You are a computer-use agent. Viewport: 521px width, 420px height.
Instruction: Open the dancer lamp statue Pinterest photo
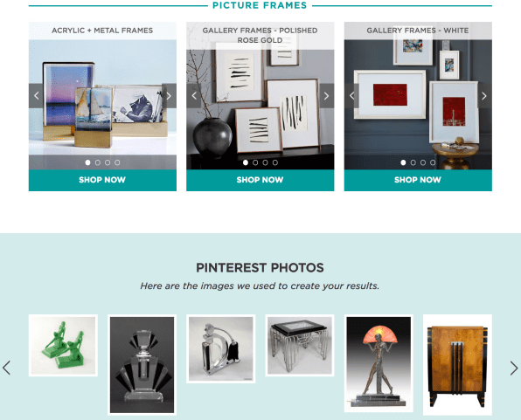tap(379, 363)
